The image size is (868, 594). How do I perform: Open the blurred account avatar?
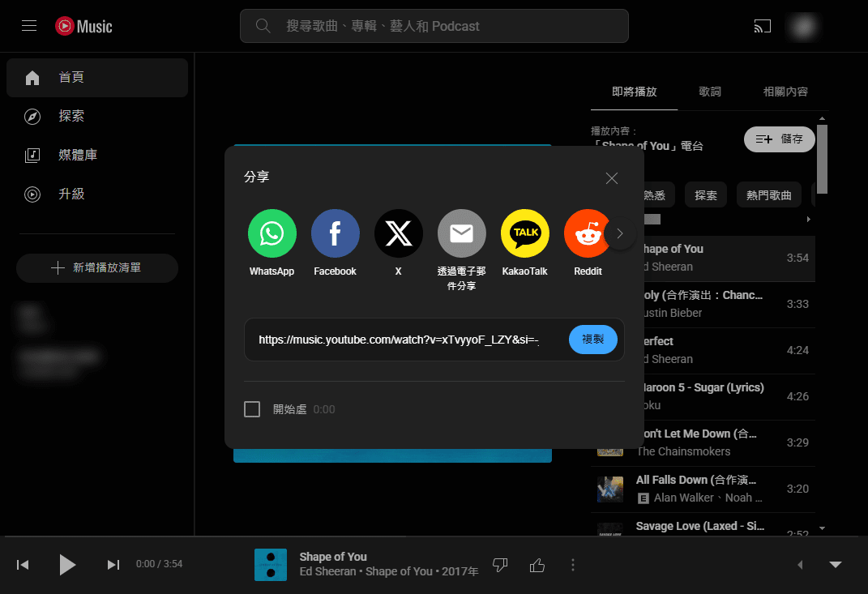coord(803,27)
